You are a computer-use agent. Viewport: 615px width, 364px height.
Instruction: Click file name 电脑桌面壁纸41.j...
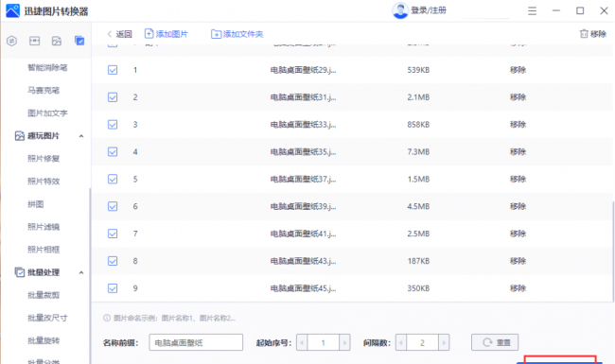point(303,234)
